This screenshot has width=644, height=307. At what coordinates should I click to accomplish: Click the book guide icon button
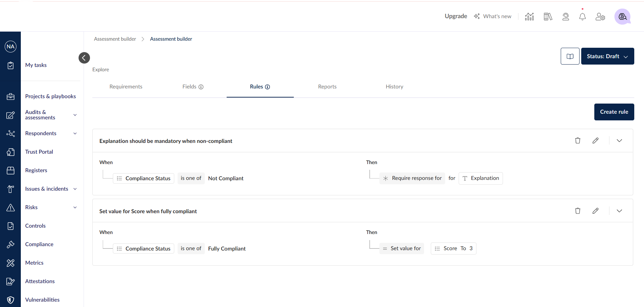pyautogui.click(x=570, y=56)
